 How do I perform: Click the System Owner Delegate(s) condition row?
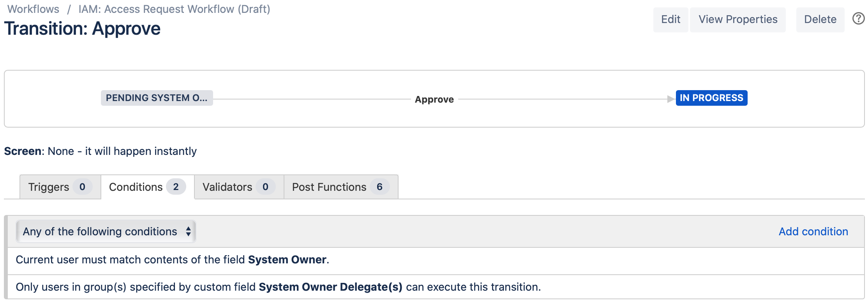coord(278,287)
